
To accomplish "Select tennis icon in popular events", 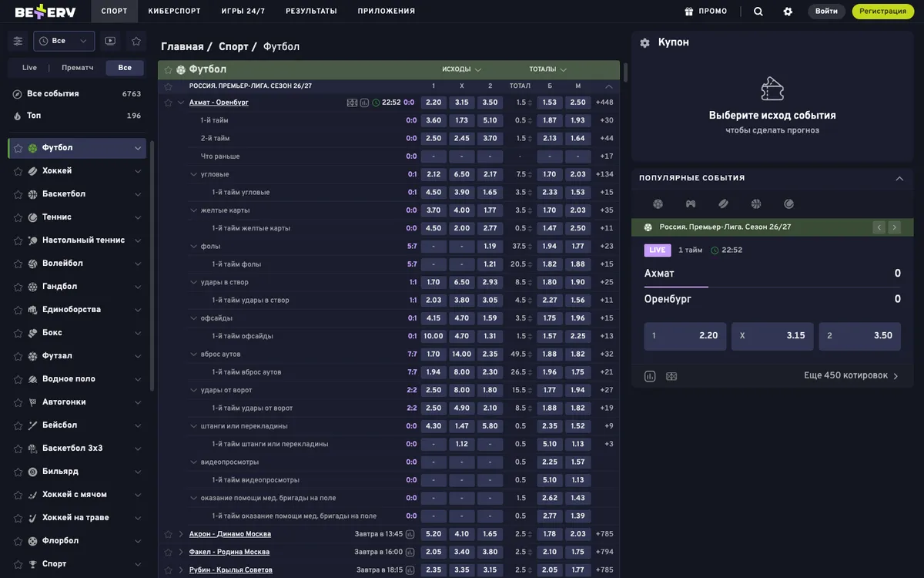I will tap(789, 204).
